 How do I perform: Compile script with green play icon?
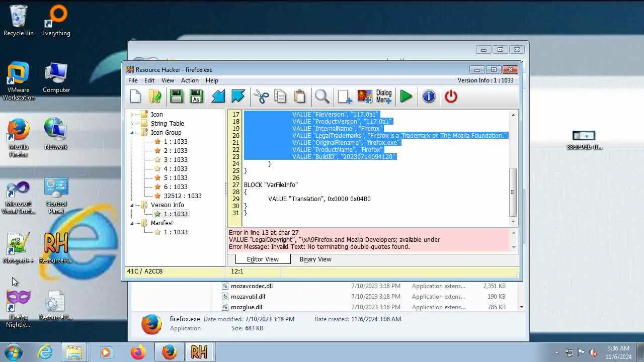pyautogui.click(x=406, y=96)
